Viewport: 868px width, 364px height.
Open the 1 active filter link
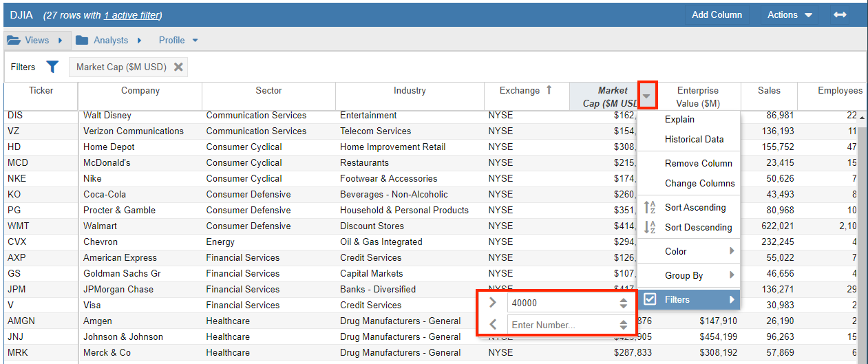(x=131, y=16)
